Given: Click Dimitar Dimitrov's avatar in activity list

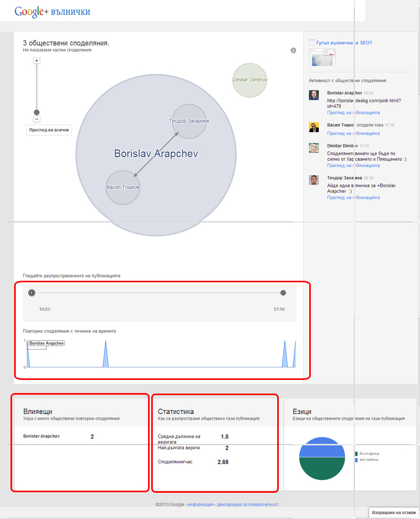Looking at the screenshot, I should pos(313,147).
